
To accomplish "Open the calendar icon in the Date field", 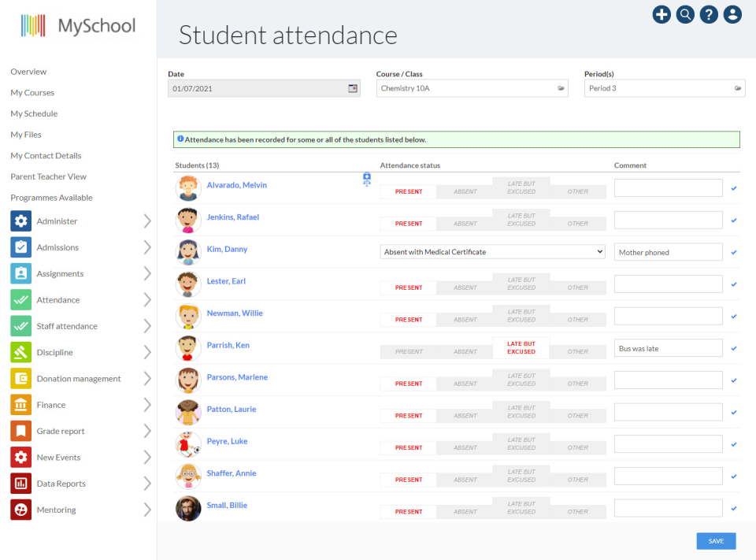I will point(352,88).
